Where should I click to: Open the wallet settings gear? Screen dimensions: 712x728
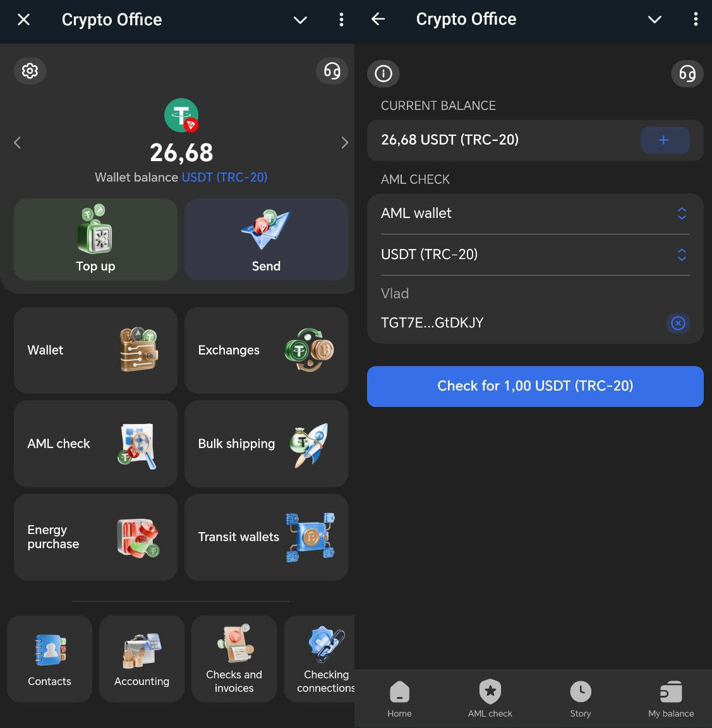coord(30,71)
